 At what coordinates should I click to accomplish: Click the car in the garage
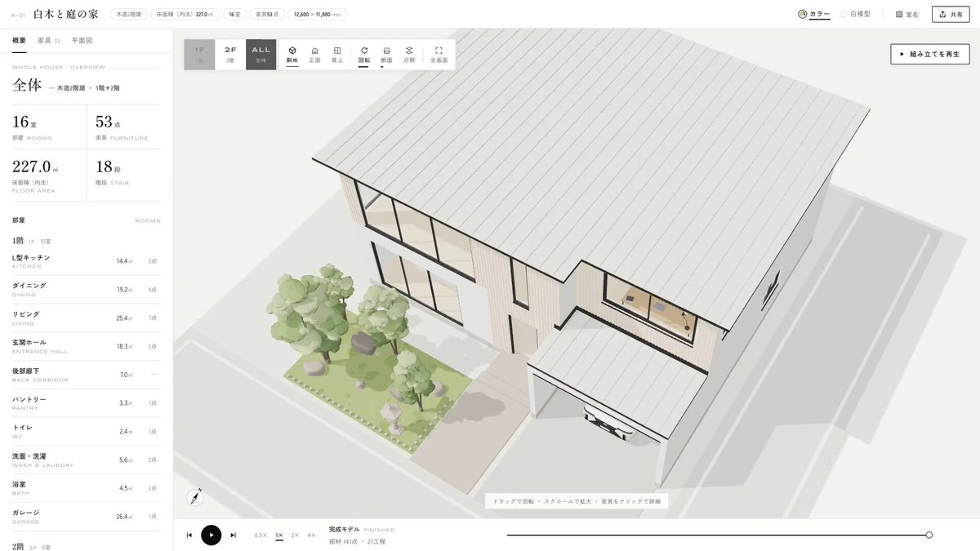click(x=610, y=424)
